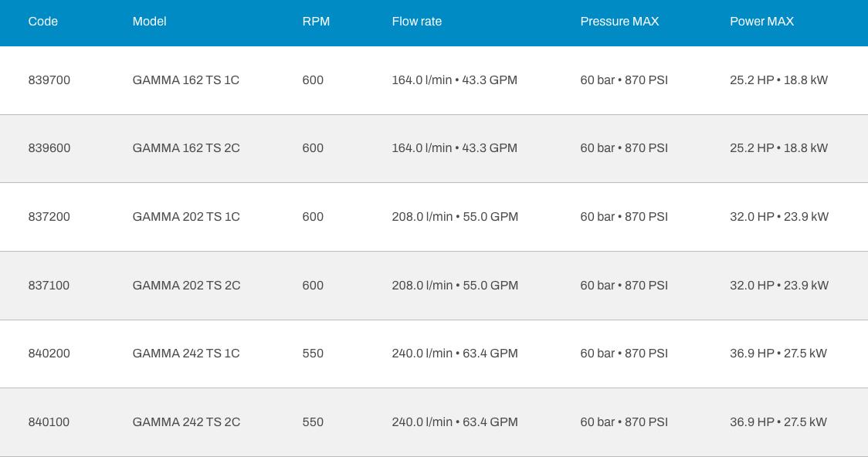Click the RPM column header

tap(316, 22)
